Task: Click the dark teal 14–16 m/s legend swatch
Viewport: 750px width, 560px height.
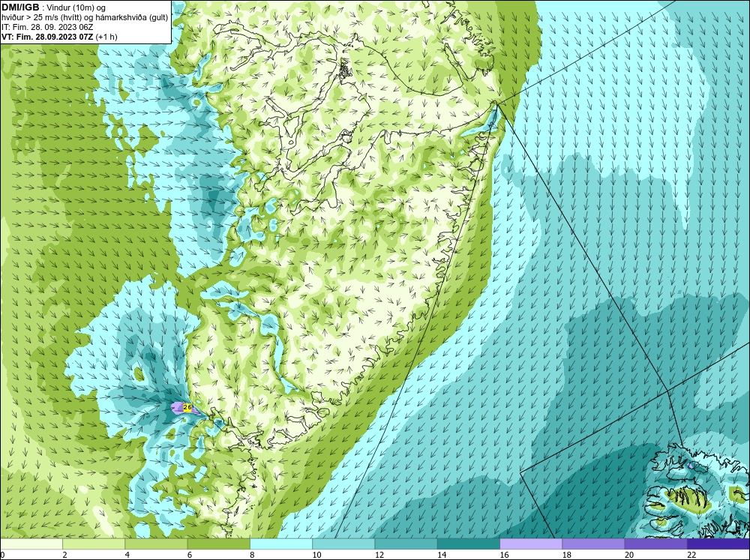Action: [469, 544]
